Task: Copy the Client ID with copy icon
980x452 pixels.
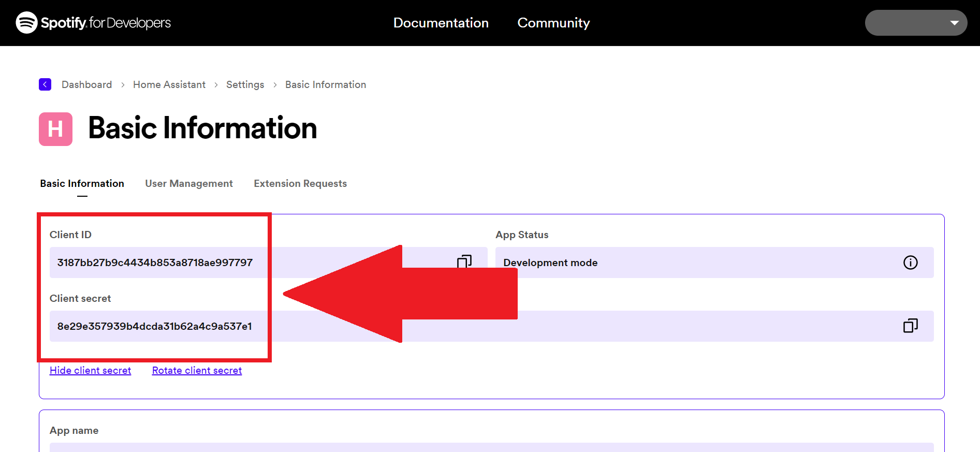Action: (x=464, y=261)
